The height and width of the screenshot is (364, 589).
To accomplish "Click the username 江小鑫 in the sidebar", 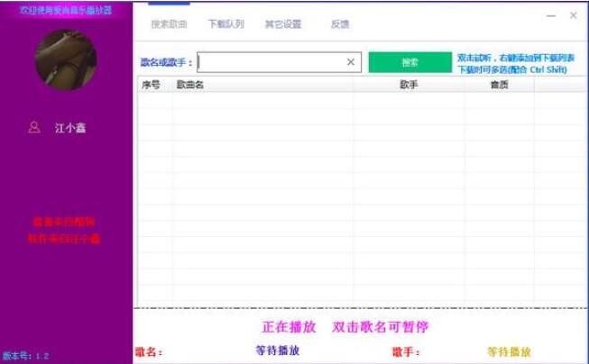I will tap(70, 128).
